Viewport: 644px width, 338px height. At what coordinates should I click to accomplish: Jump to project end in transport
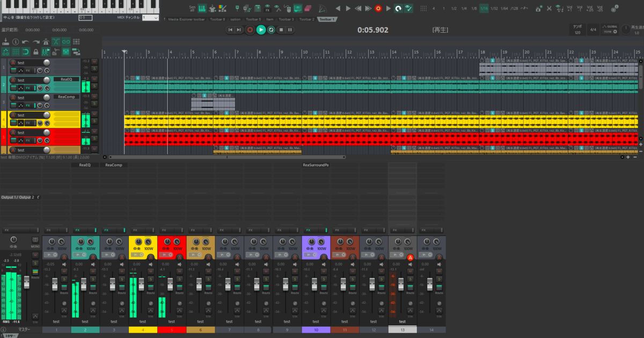point(239,30)
